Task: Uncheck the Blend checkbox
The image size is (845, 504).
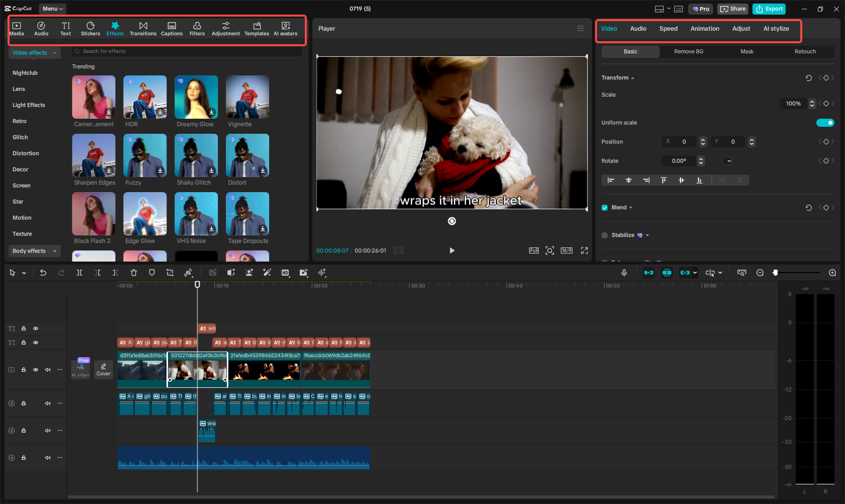Action: [x=604, y=207]
